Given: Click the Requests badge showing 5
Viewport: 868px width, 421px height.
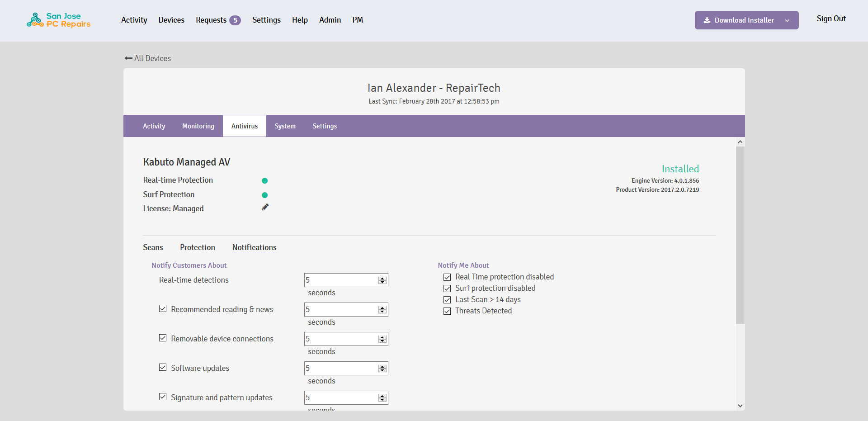Looking at the screenshot, I should tap(235, 20).
